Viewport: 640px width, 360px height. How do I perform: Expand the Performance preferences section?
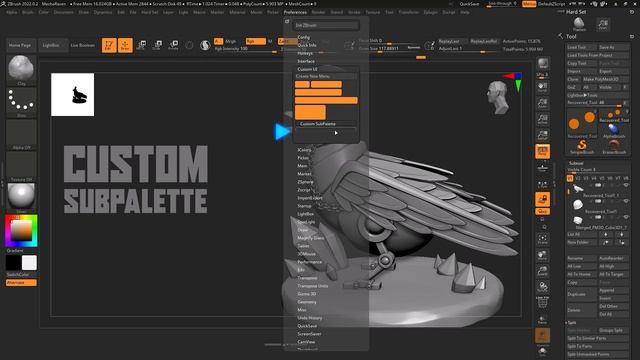310,262
